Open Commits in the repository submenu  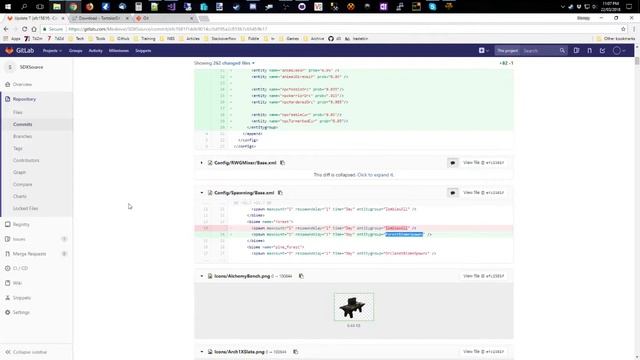[22, 124]
